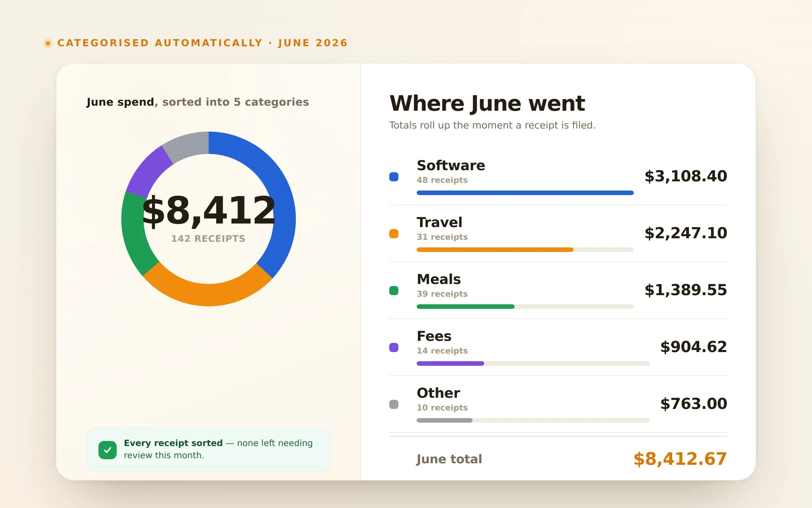The width and height of the screenshot is (812, 508).
Task: Click the Meals progress bar
Action: [x=525, y=307]
